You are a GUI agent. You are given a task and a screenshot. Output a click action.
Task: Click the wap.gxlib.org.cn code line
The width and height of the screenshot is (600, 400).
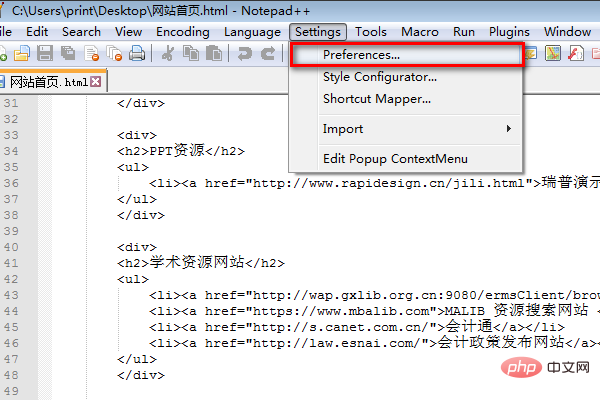pyautogui.click(x=374, y=295)
